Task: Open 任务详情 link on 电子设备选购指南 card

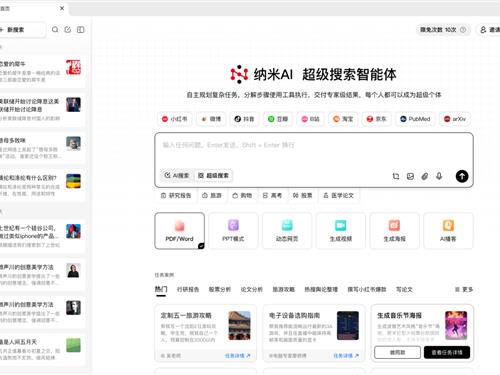Action: [x=346, y=356]
